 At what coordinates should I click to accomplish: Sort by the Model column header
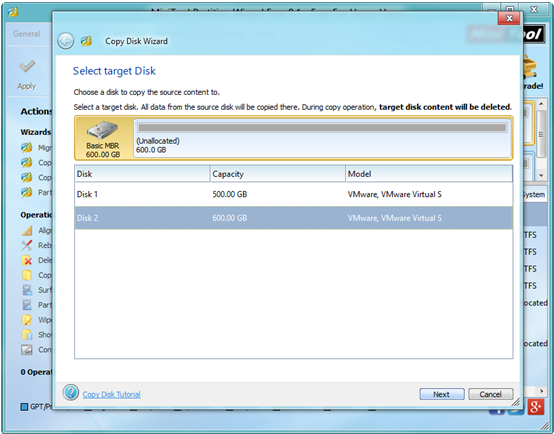[x=429, y=174]
